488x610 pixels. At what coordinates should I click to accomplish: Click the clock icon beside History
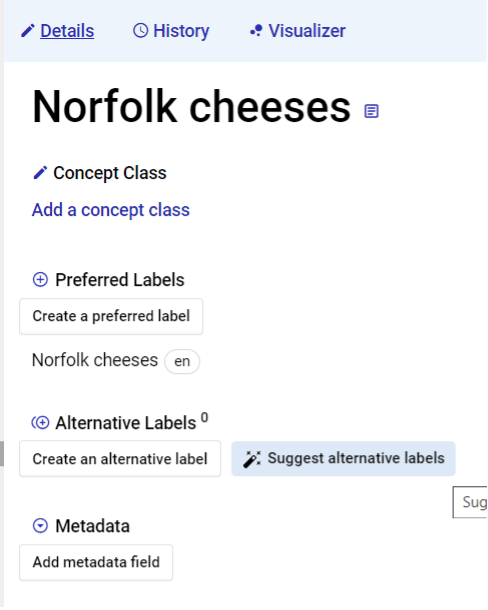pos(140,30)
